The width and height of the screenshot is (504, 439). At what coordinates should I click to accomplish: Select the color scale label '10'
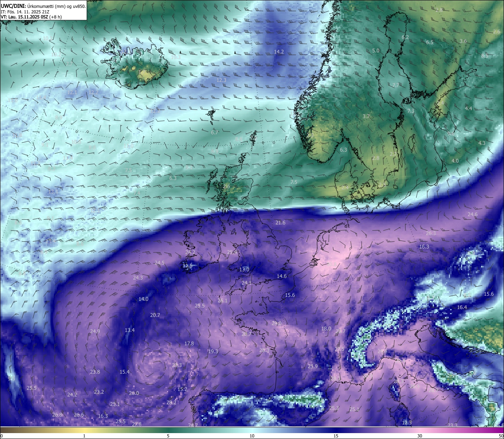pyautogui.click(x=252, y=436)
